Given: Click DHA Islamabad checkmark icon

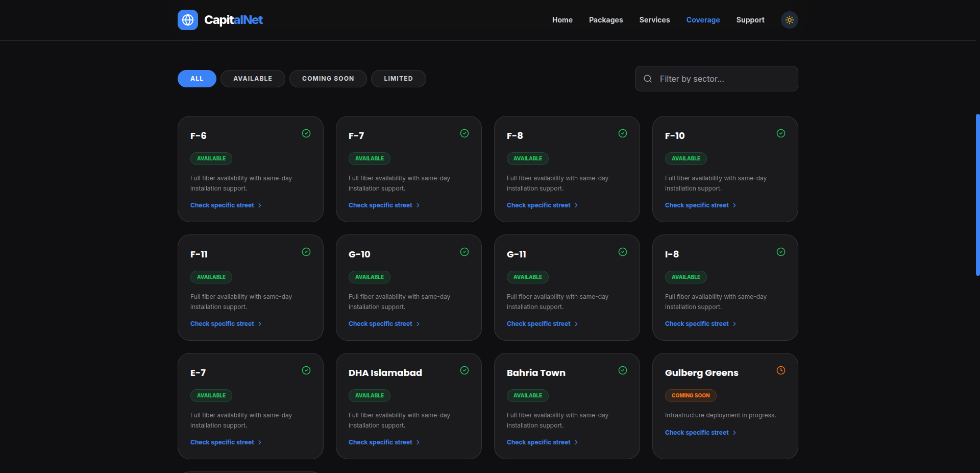Looking at the screenshot, I should point(464,370).
